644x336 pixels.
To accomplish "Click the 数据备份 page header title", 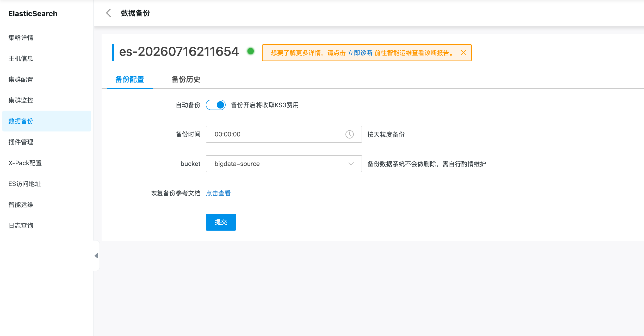I will point(135,13).
